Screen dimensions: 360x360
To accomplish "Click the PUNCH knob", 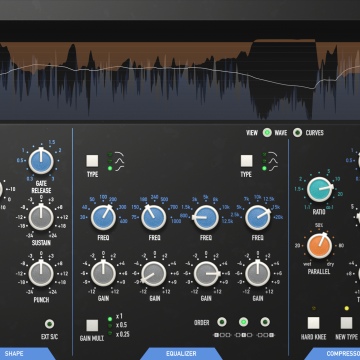I will (x=41, y=274).
